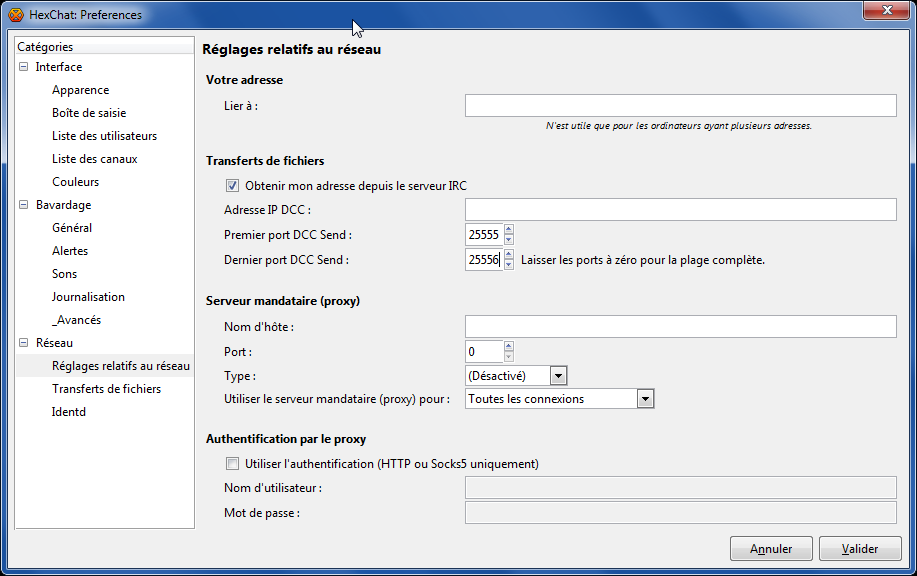Open the Apparence settings page
This screenshot has width=917, height=576.
[x=80, y=90]
